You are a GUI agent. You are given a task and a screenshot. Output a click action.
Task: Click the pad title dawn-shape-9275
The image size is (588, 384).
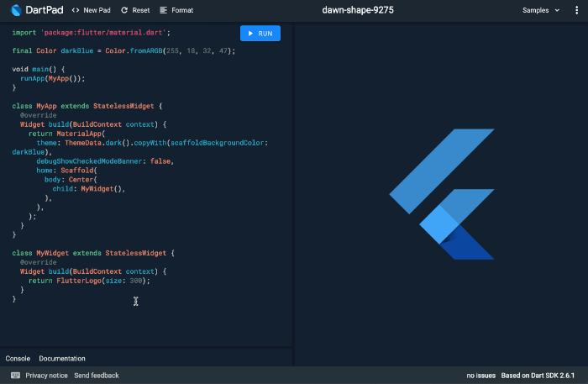(358, 10)
